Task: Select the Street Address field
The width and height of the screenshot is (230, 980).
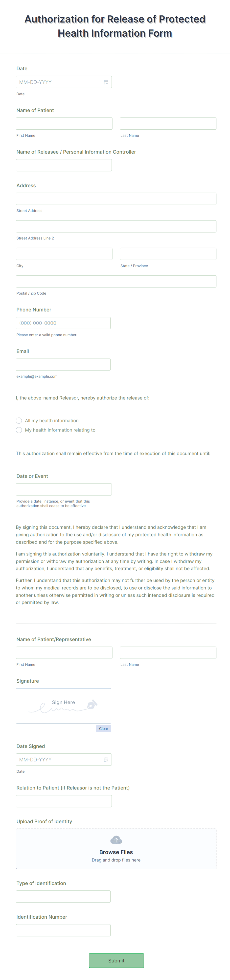Action: click(x=116, y=198)
